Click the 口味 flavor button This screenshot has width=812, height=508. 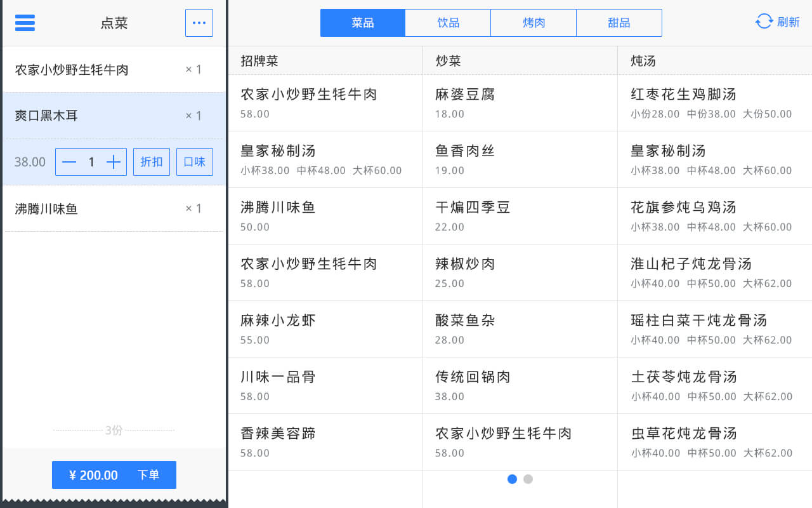pyautogui.click(x=195, y=162)
